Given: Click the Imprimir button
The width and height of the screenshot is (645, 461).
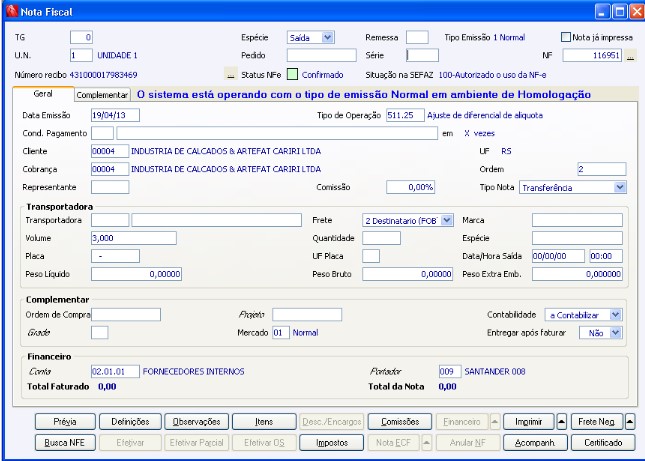Looking at the screenshot, I should (x=529, y=422).
